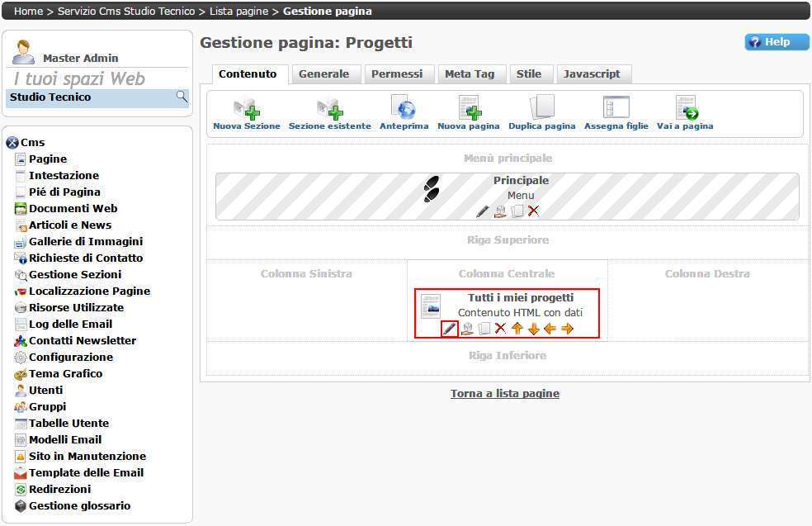Click the magnifier in Studio Tecnico space box
The width and height of the screenshot is (812, 526).
tap(182, 97)
